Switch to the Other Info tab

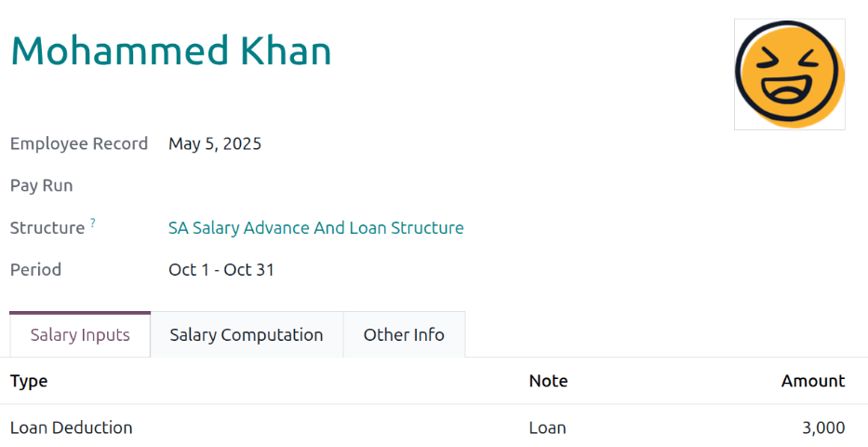(404, 334)
